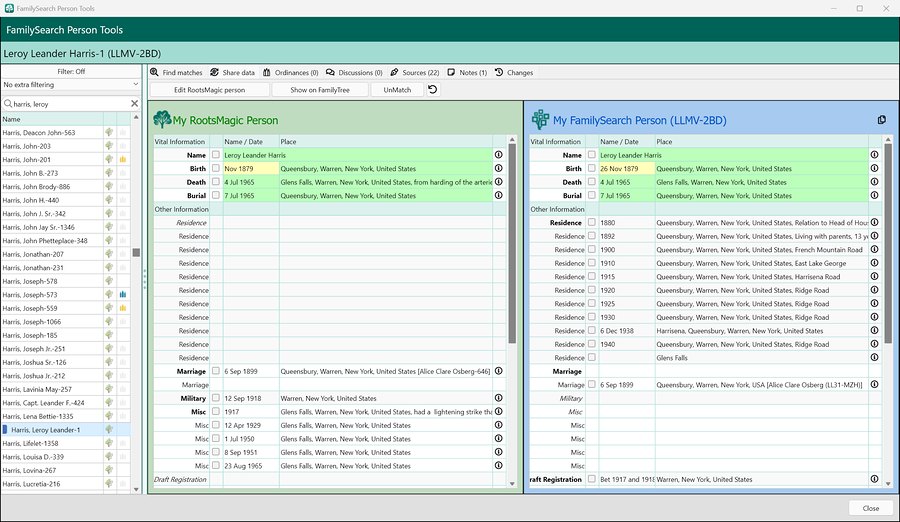
Task: Open info icon for FamilySearch Name row
Action: tap(874, 154)
